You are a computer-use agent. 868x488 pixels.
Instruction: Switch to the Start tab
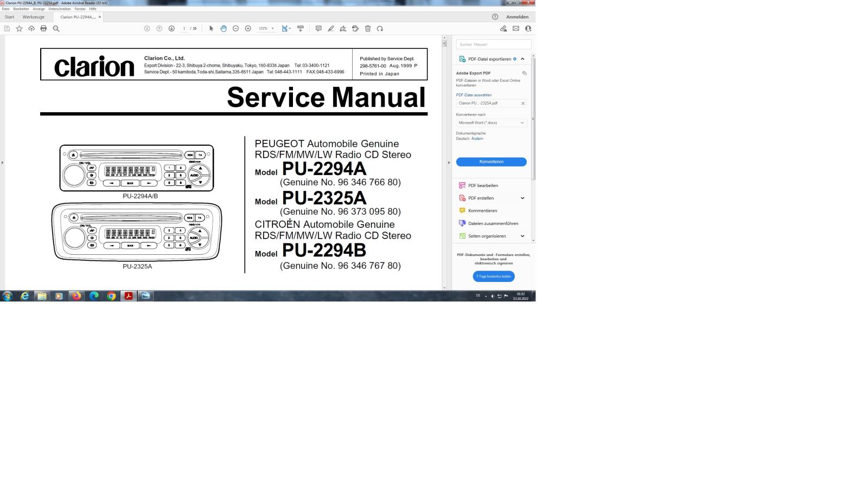(x=9, y=17)
